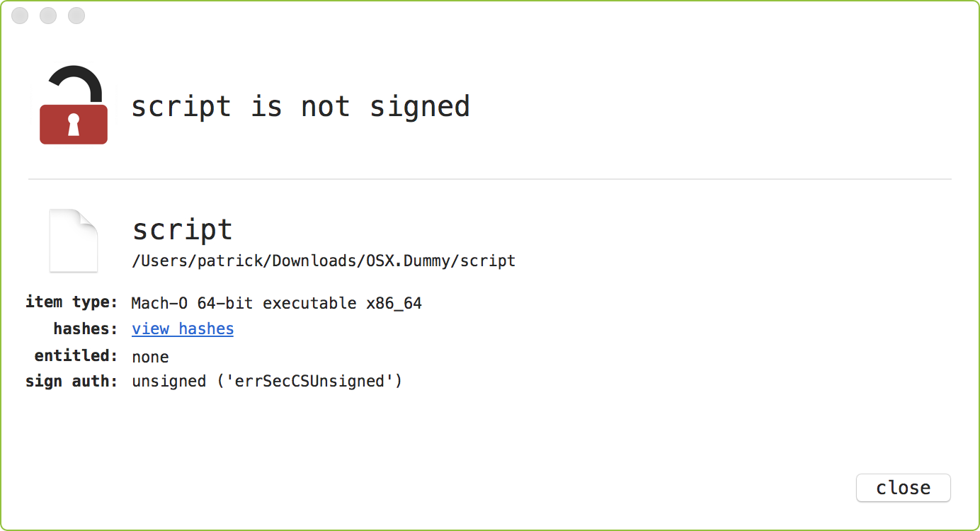Click the /Users/patrick/Downloads file path text
980x531 pixels.
(x=324, y=261)
